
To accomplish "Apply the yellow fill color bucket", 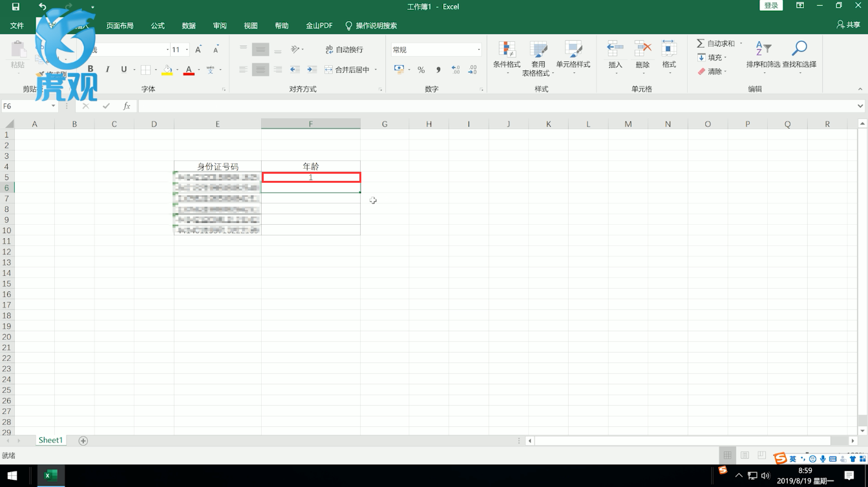I will 167,70.
